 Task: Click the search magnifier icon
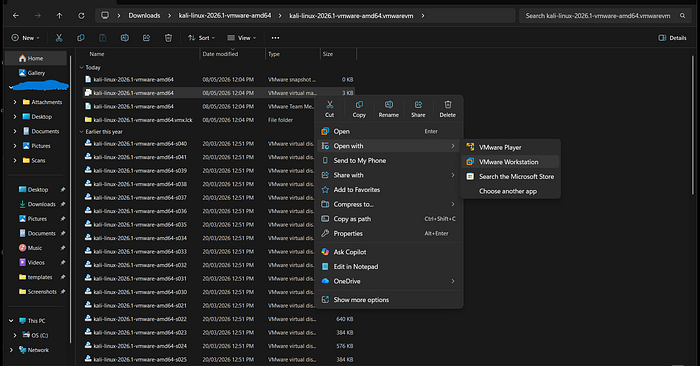pos(683,16)
